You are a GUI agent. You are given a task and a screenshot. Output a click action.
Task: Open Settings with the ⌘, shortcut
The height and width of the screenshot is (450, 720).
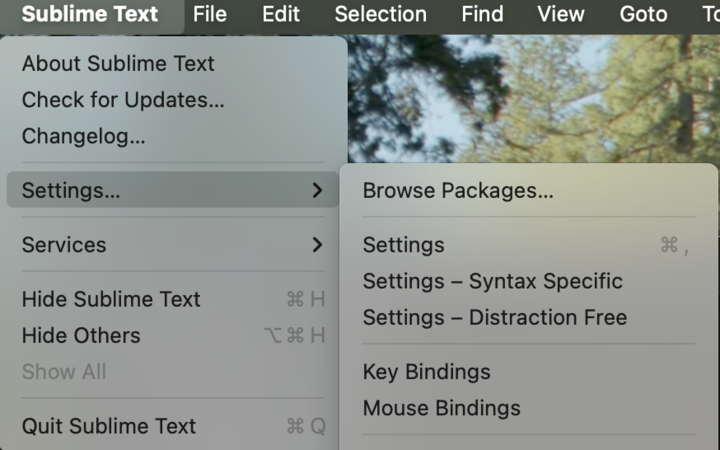click(x=529, y=244)
